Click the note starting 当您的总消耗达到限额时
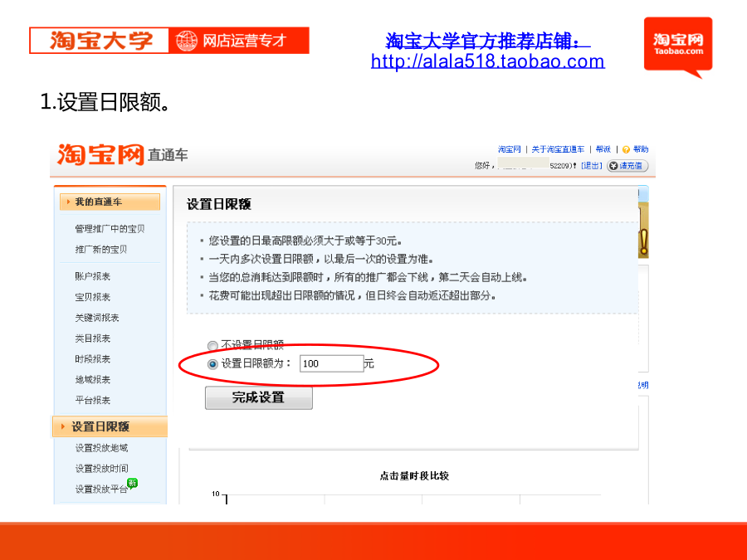 coord(368,278)
